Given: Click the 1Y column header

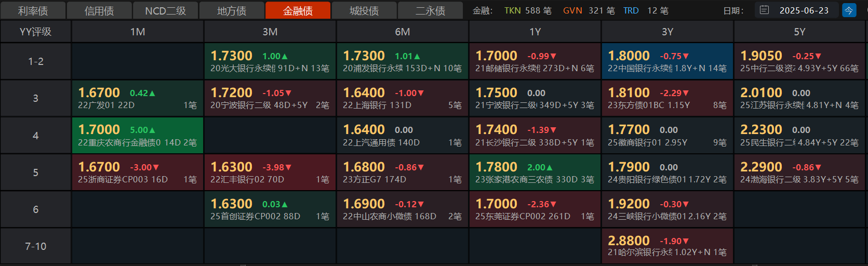Looking at the screenshot, I should click(x=535, y=32).
